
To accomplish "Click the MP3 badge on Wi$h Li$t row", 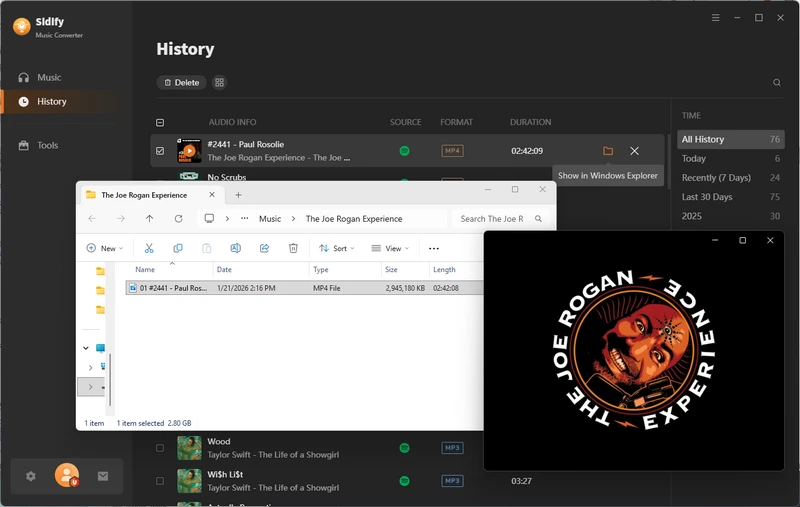I will click(x=452, y=480).
